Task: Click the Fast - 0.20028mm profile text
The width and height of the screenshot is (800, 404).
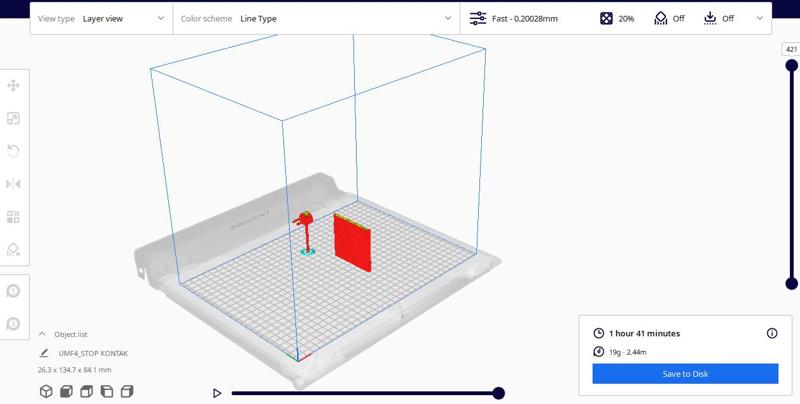Action: point(524,19)
